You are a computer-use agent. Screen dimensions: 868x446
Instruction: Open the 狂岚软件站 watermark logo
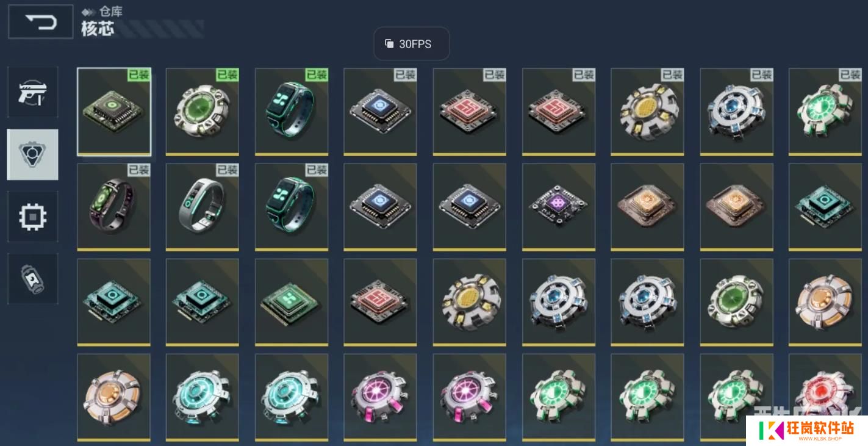[806, 430]
